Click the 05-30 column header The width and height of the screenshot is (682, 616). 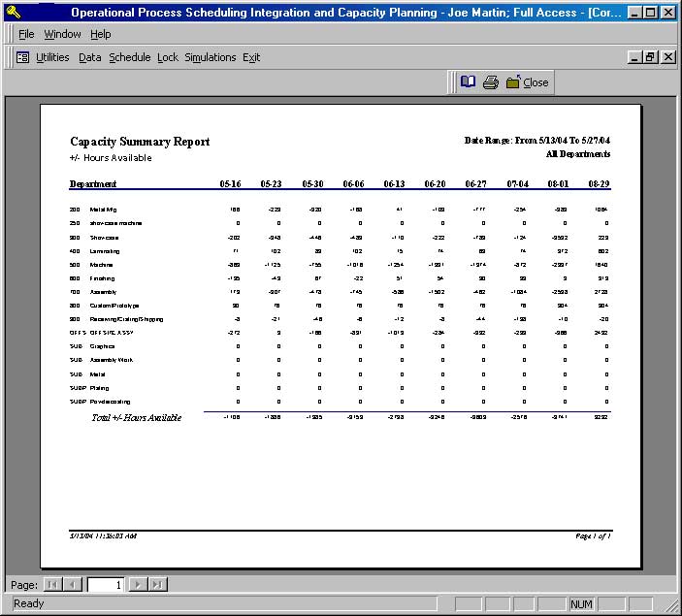click(312, 183)
